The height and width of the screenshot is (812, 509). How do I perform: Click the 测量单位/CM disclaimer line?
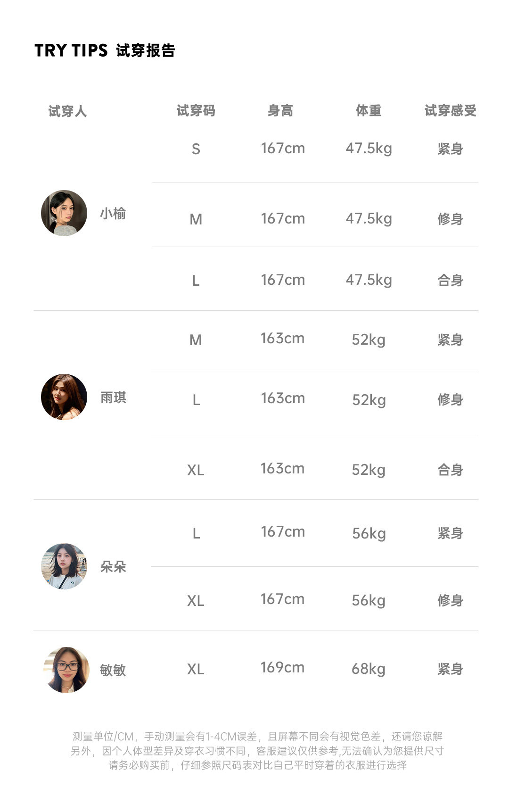tap(257, 737)
